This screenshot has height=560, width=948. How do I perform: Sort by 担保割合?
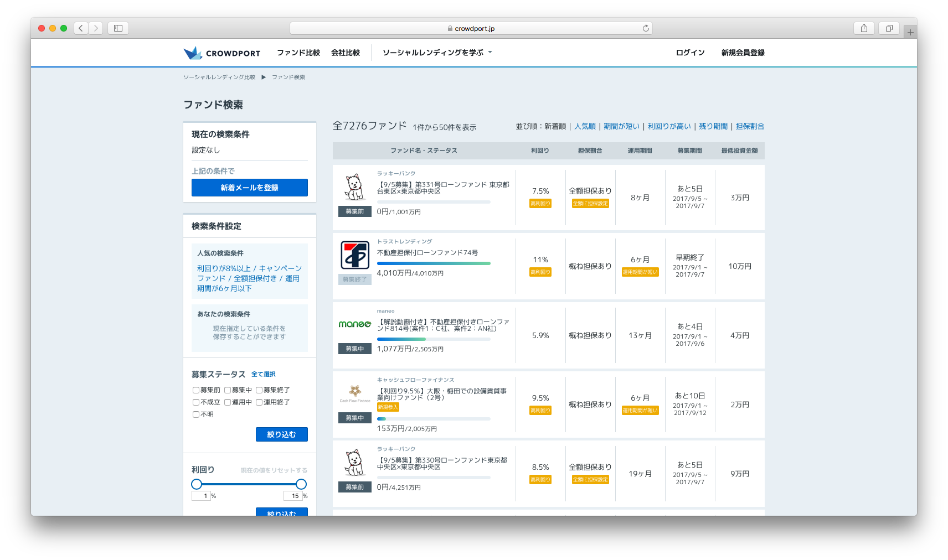point(750,126)
